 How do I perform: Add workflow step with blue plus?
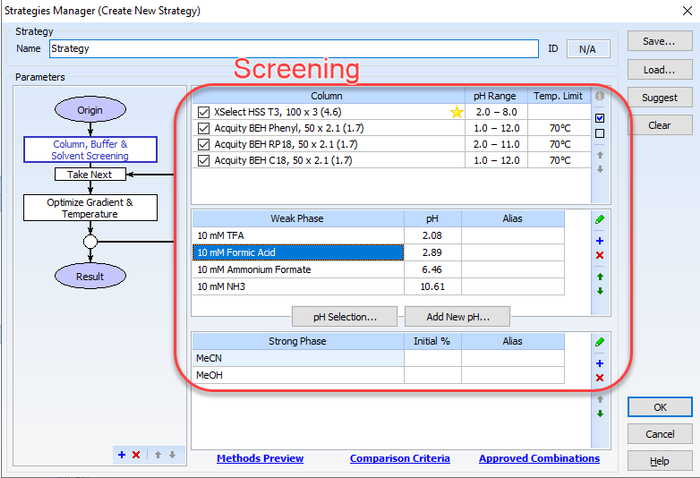(121, 455)
